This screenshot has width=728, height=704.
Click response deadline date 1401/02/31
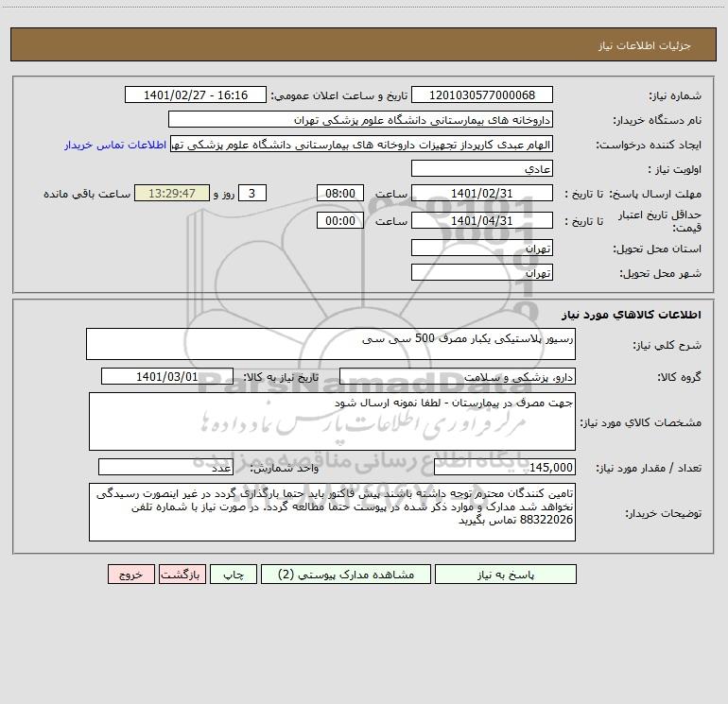[x=482, y=193]
